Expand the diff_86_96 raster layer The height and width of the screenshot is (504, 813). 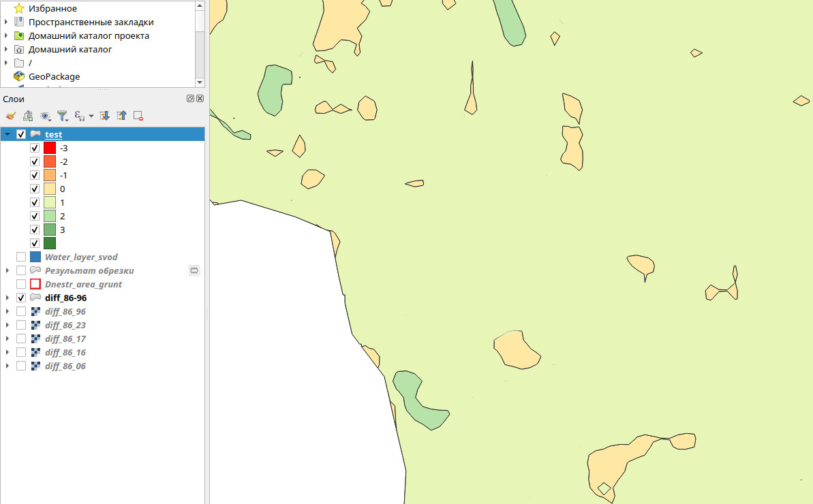(7, 311)
